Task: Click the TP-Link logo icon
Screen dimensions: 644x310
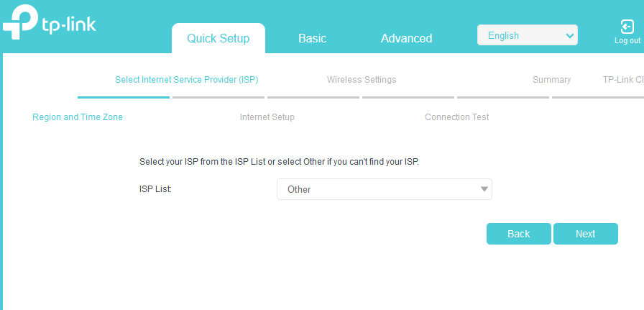Action: (20, 23)
